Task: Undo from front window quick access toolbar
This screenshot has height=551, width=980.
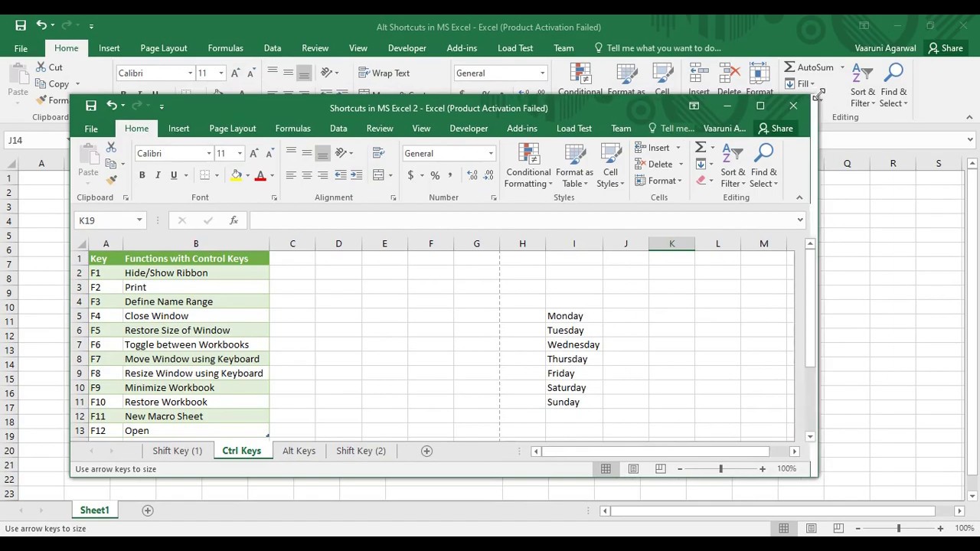Action: tap(113, 106)
